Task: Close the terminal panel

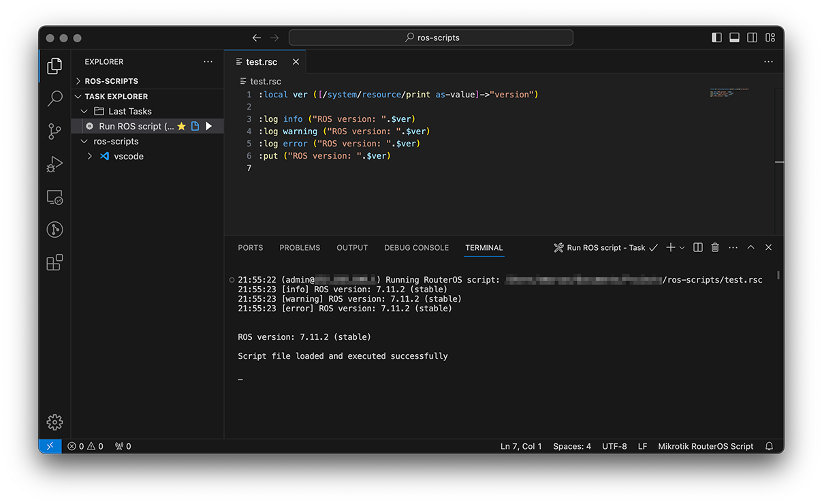Action: pos(768,247)
